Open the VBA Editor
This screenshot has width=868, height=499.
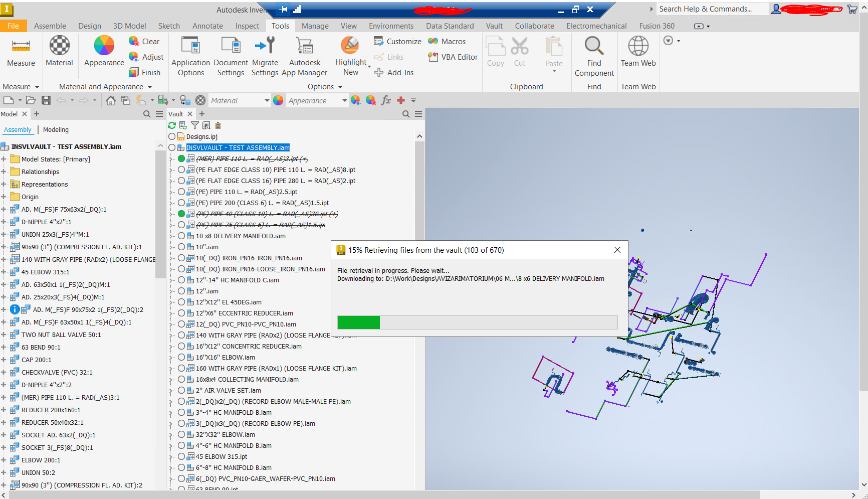click(453, 57)
